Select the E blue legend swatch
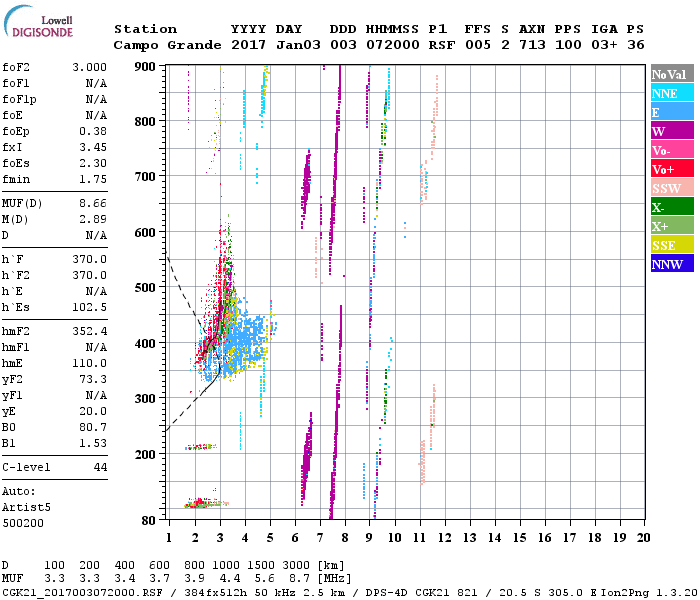This screenshot has height=600, width=700. [672, 112]
